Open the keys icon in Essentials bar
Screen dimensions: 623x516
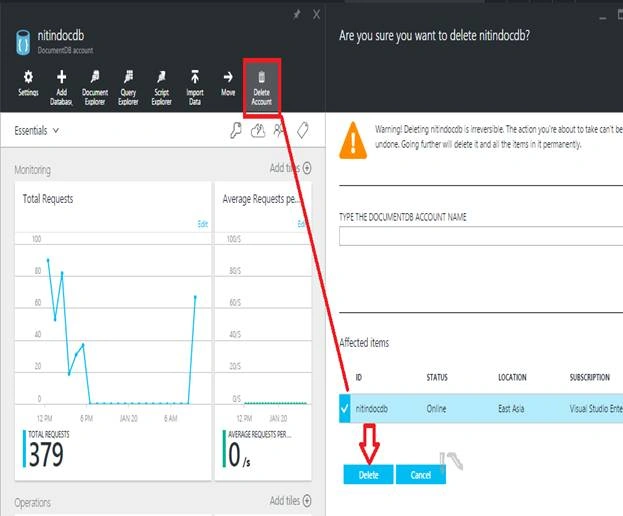pyautogui.click(x=236, y=130)
